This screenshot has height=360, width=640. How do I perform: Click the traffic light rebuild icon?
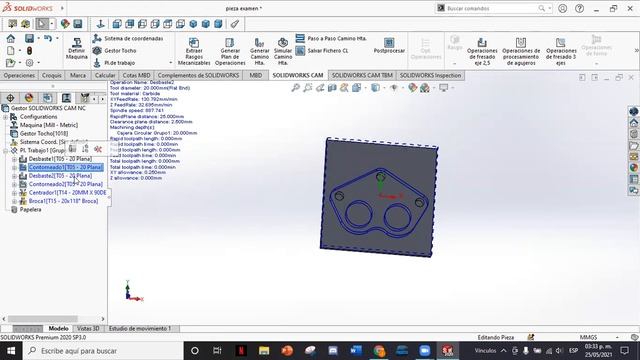tap(29, 51)
